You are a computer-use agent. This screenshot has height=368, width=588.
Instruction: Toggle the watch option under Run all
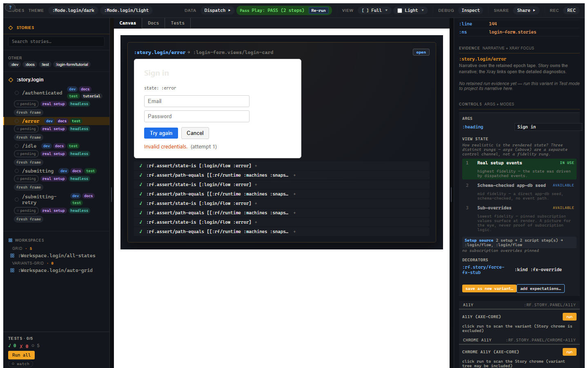point(20,364)
